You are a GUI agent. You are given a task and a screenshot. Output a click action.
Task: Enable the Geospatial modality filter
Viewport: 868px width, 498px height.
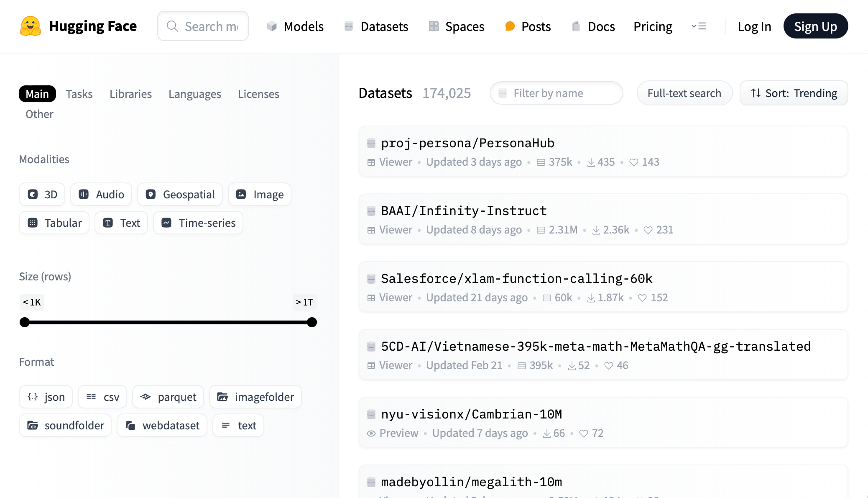click(180, 194)
